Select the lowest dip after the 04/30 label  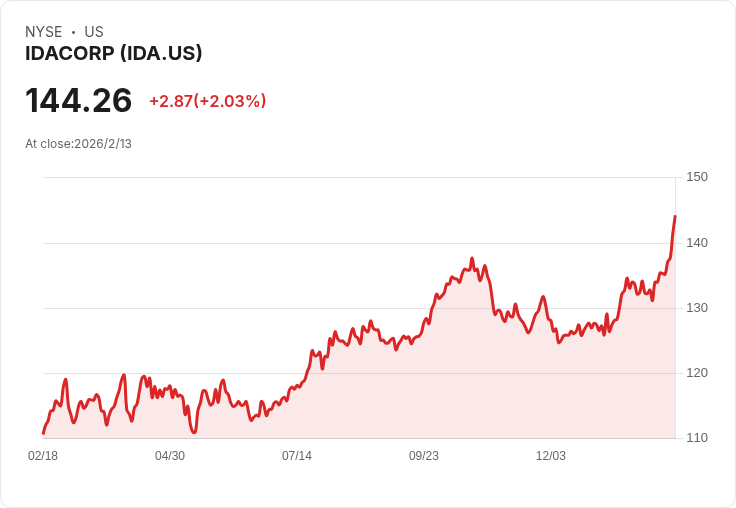pos(194,432)
